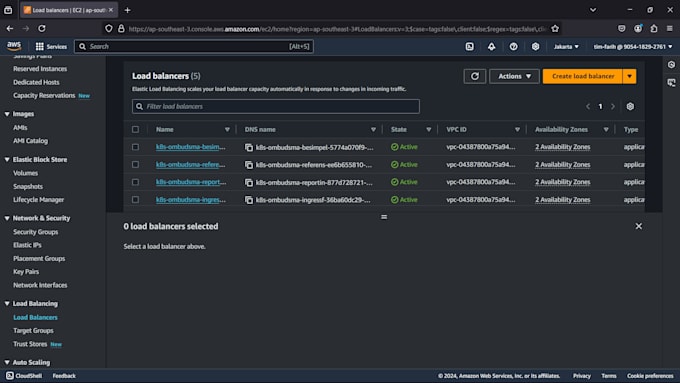Viewport: 680px width, 383px height.
Task: Sort by the DNS name column
Action: coord(373,130)
